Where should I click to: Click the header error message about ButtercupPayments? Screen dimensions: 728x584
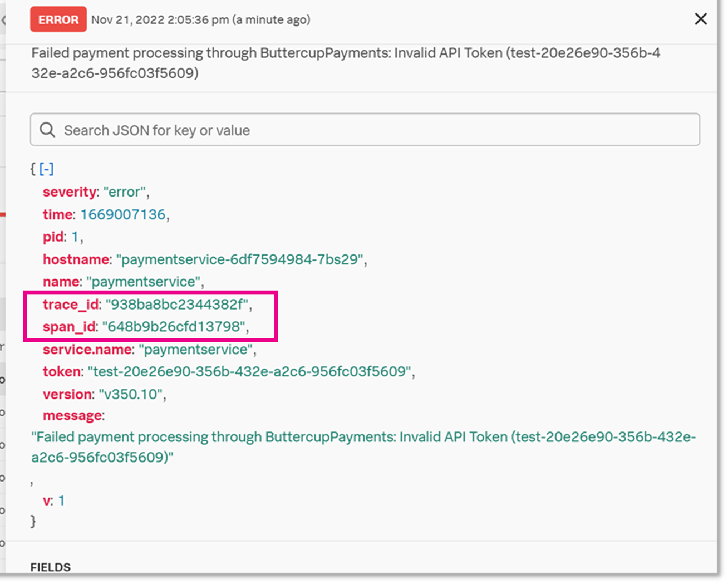[346, 63]
